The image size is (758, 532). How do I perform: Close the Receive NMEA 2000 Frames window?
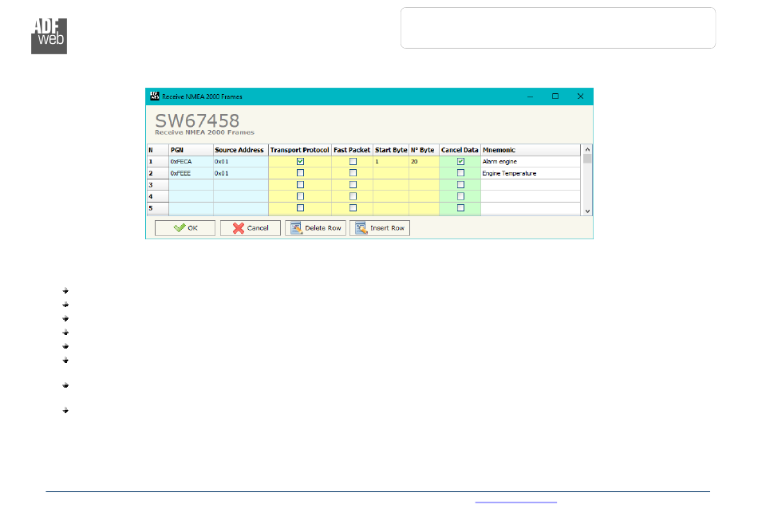coord(581,97)
